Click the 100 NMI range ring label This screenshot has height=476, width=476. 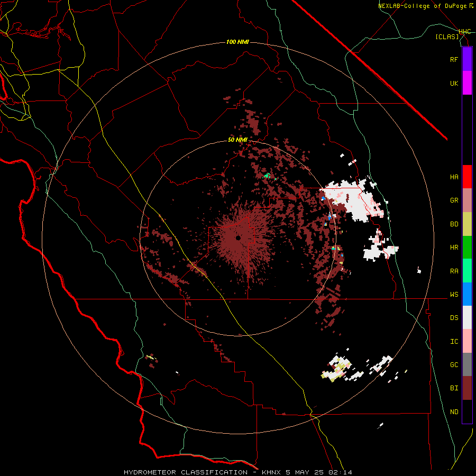[237, 42]
